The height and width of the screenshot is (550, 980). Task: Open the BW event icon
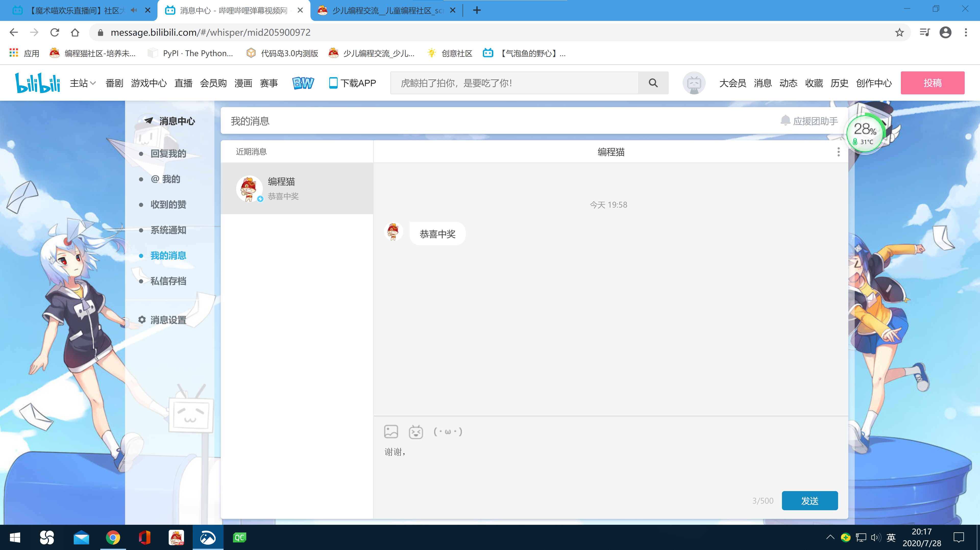(x=303, y=83)
